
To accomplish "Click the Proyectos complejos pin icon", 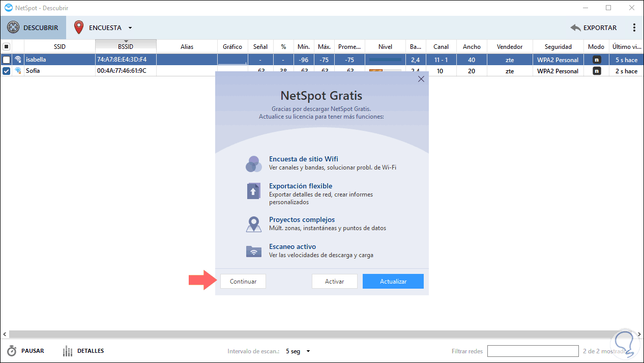I will pyautogui.click(x=253, y=225).
